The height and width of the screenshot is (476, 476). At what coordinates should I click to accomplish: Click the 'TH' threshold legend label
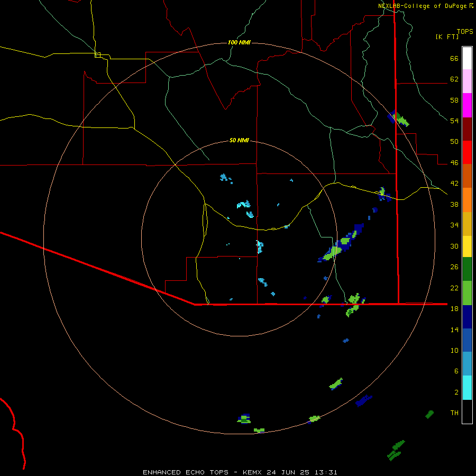(x=454, y=413)
